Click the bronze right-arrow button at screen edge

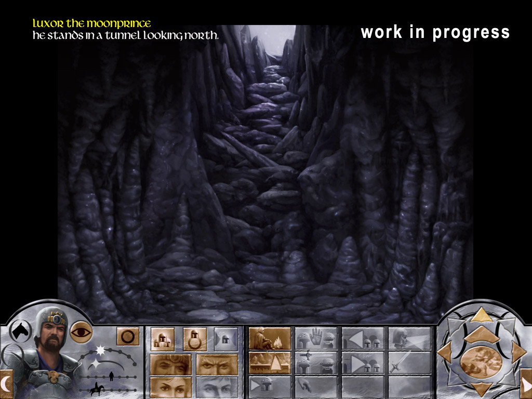pos(526,383)
